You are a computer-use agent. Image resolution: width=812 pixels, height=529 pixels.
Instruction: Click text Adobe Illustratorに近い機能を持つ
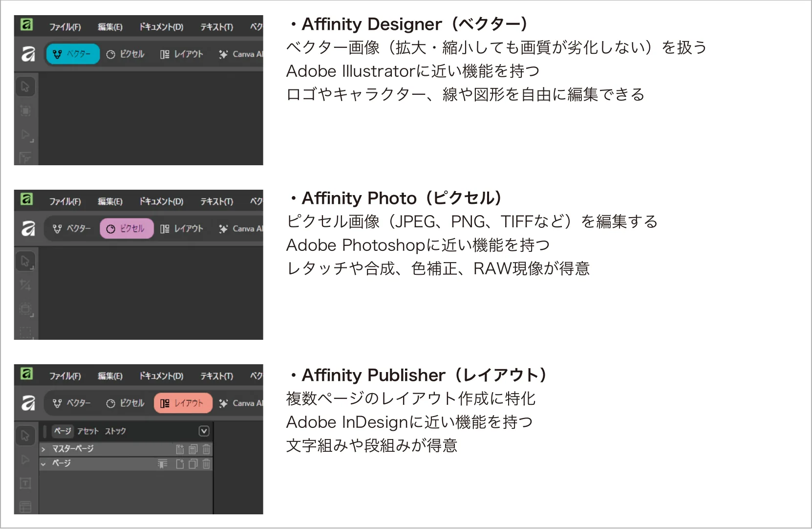(x=413, y=71)
